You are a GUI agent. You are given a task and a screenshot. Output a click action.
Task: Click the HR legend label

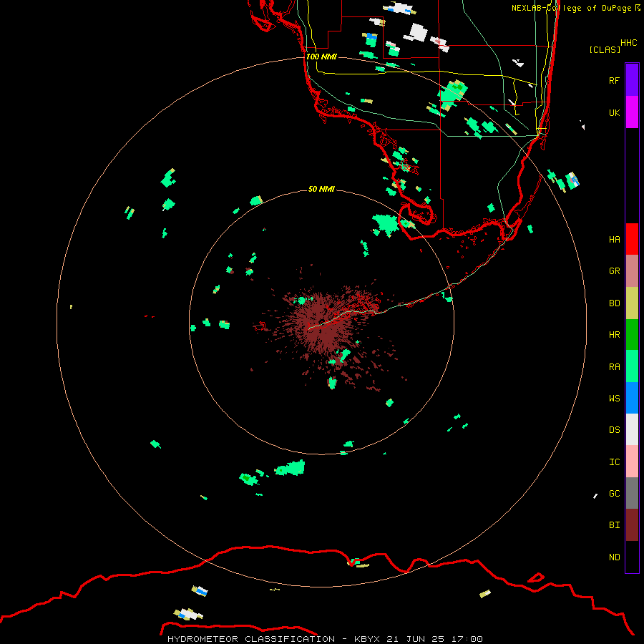pos(614,335)
